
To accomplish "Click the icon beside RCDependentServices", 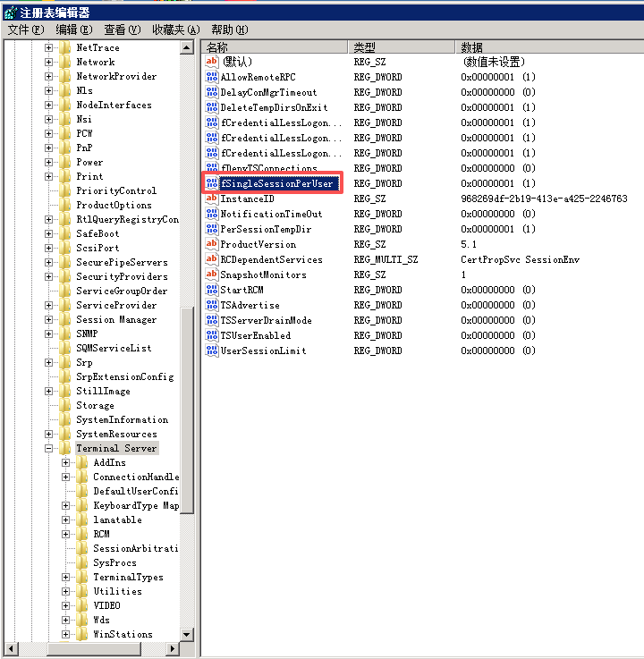I will coord(212,259).
